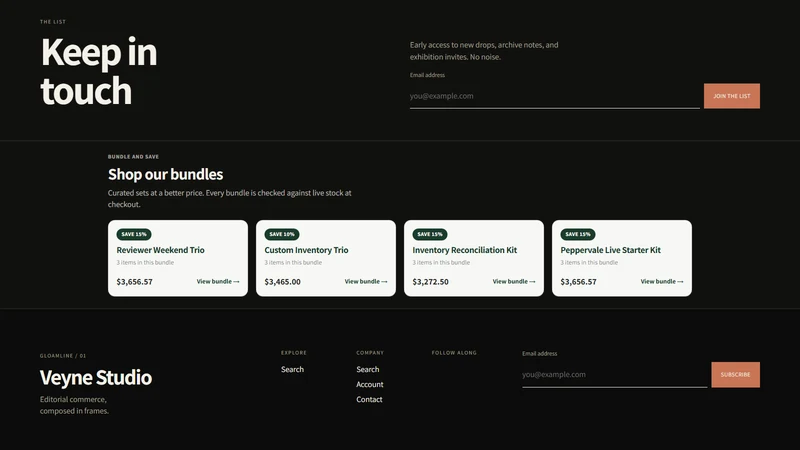Click the Shop our bundles heading

coord(165,174)
